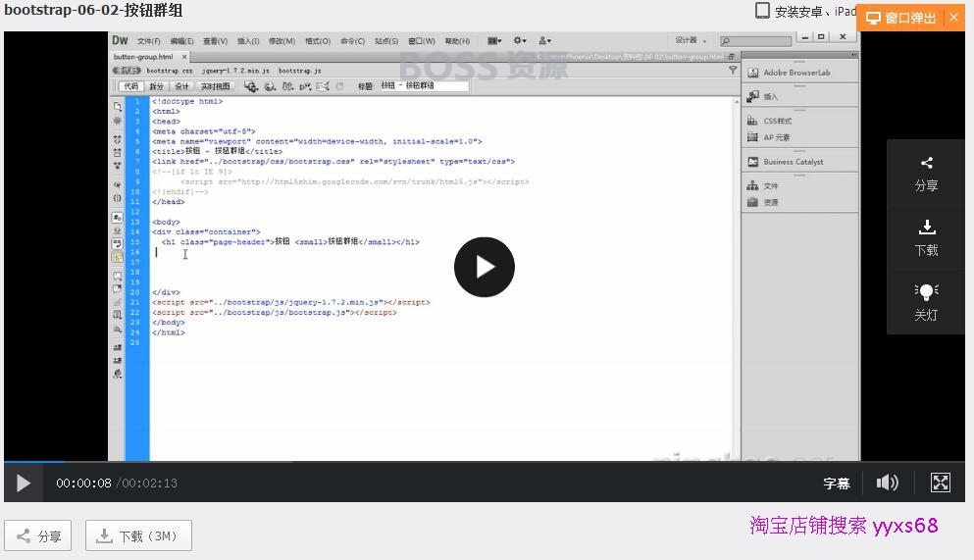The image size is (974, 560).
Task: Switch to 代码 code view
Action: 130,86
